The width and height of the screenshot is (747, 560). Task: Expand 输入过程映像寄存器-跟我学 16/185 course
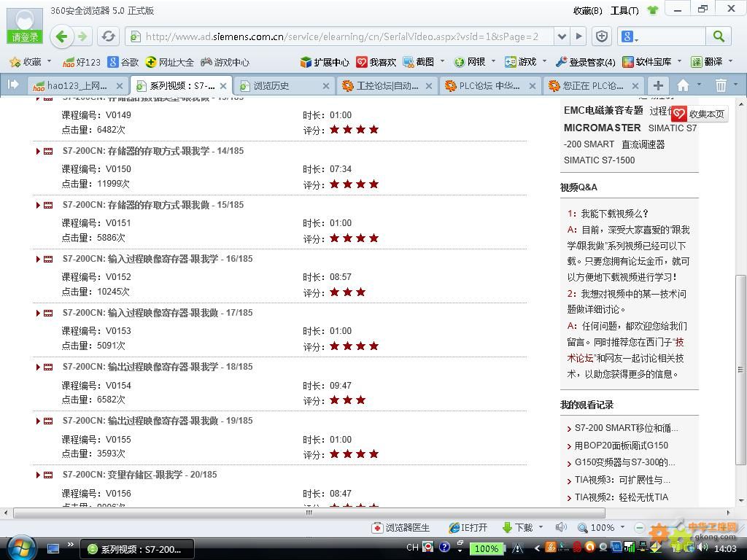pyautogui.click(x=38, y=259)
